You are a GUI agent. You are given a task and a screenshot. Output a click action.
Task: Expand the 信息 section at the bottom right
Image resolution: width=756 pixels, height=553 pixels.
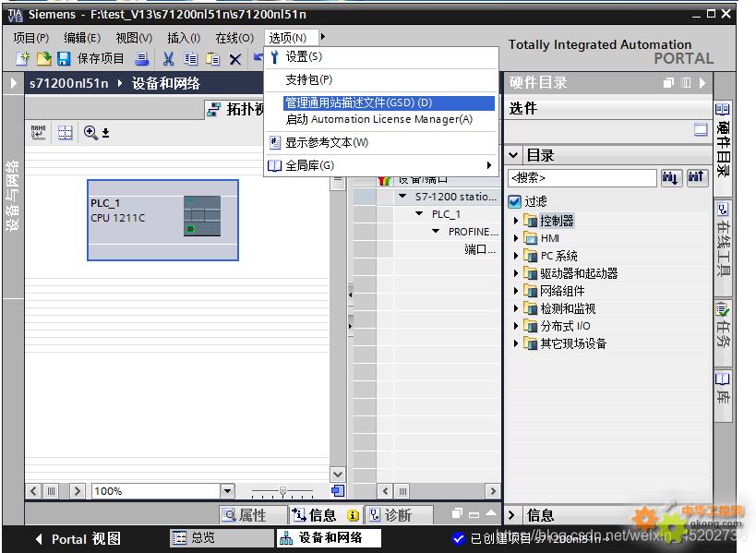(512, 515)
